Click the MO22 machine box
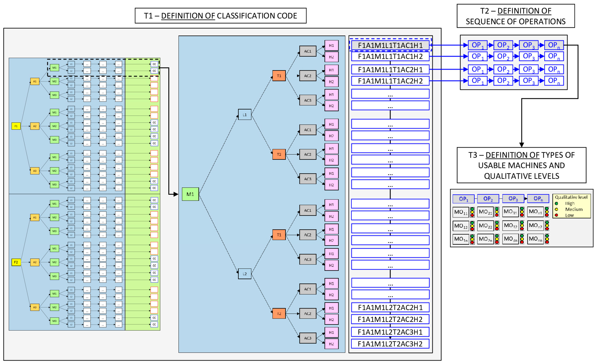 coord(485,226)
